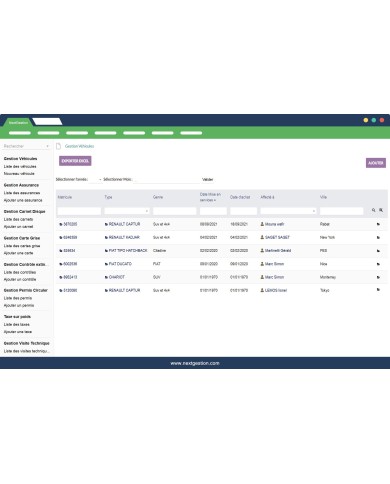Open row action icon for Tokyo vehicle
The width and height of the screenshot is (390, 484).
pyautogui.click(x=378, y=290)
